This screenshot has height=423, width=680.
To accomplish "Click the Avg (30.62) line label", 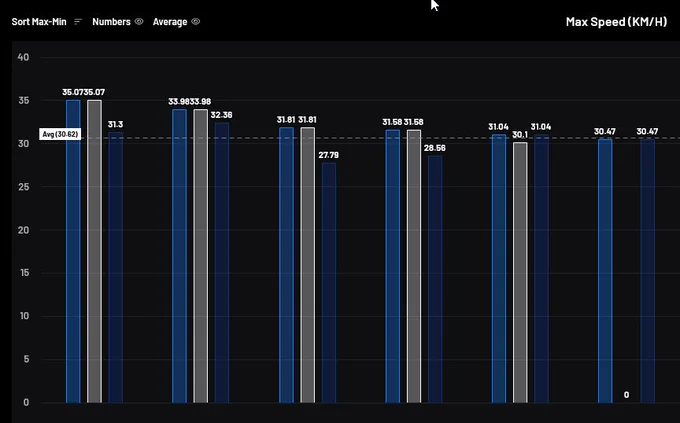I will (60, 134).
